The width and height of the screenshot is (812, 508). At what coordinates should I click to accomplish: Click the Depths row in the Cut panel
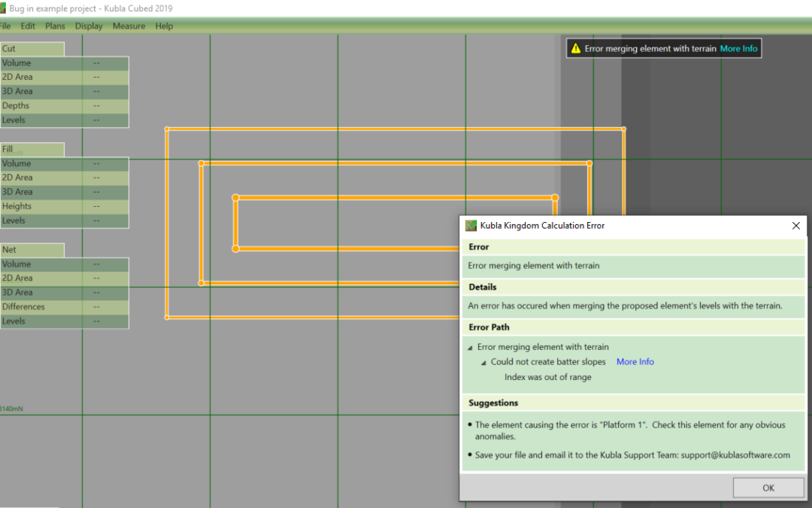click(x=64, y=106)
